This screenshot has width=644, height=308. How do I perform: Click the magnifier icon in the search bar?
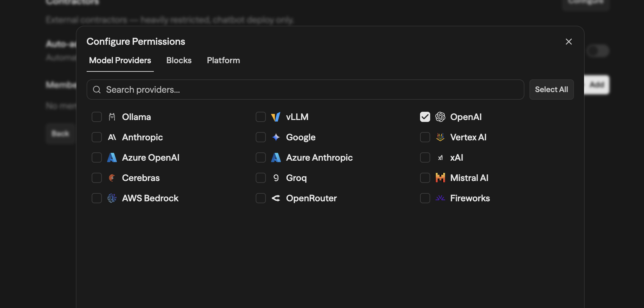click(x=97, y=90)
